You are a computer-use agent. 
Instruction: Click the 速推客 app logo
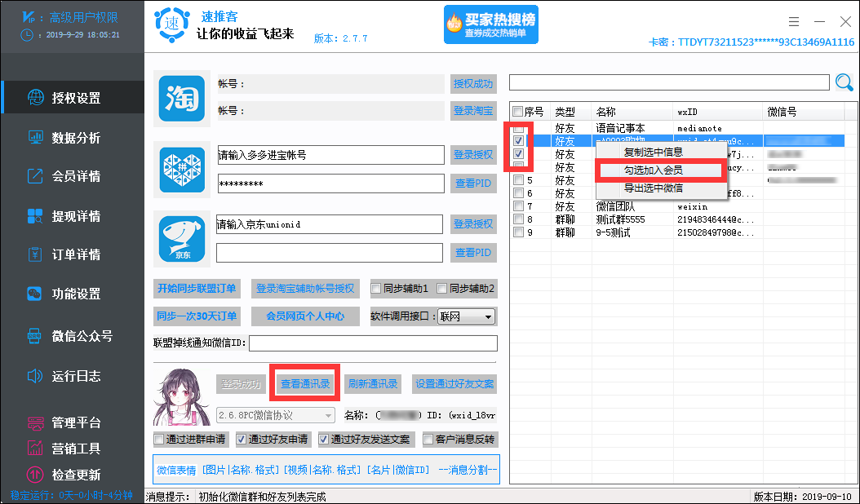[172, 24]
